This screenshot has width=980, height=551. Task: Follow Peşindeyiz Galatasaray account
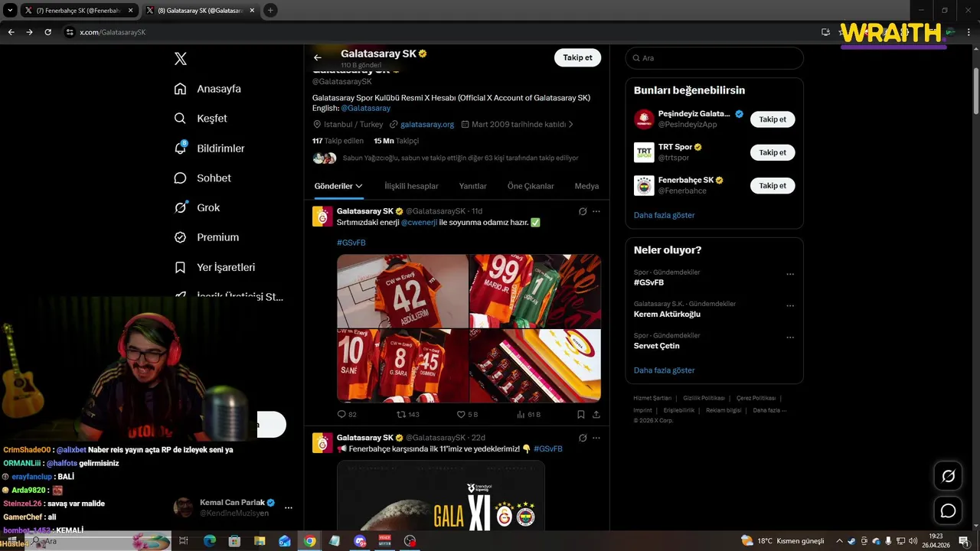(773, 119)
